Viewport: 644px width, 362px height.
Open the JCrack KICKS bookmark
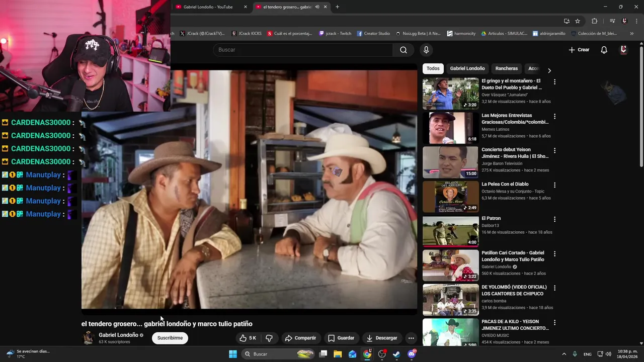coord(247,33)
